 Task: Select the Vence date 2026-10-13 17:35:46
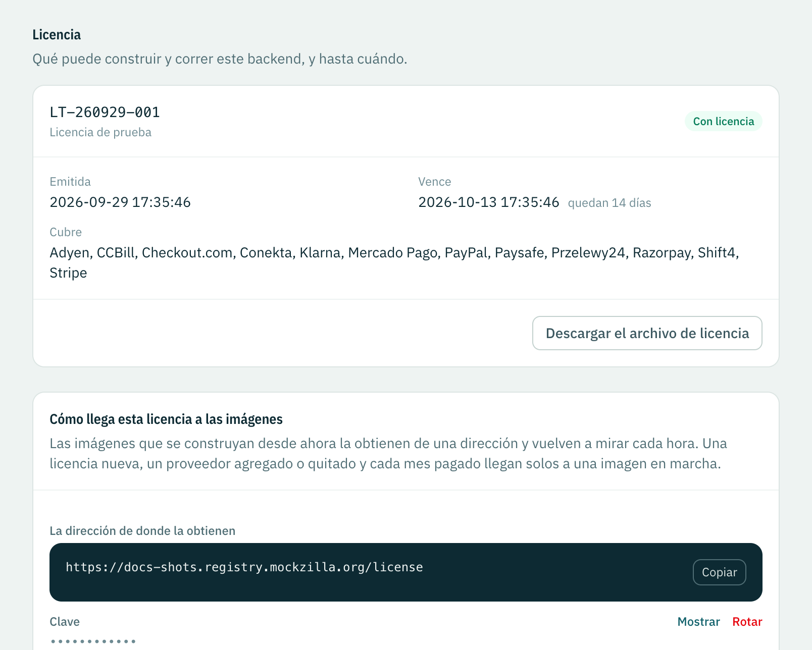[488, 202]
